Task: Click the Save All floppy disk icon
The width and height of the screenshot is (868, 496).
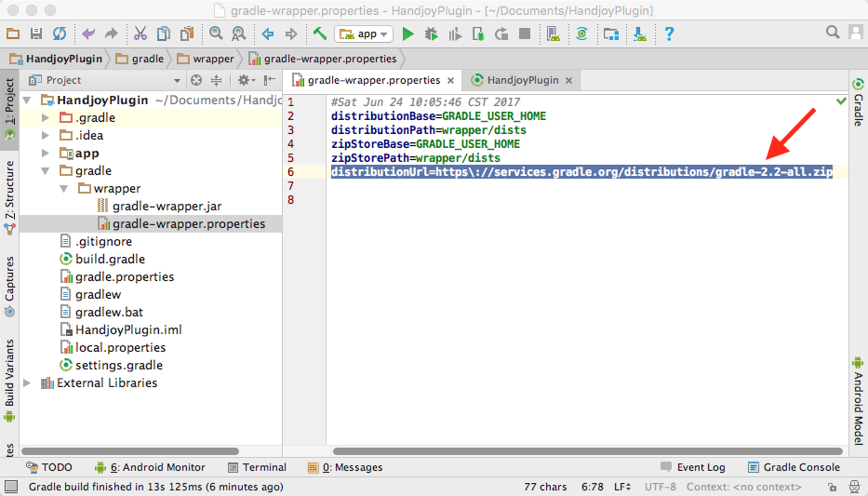Action: [36, 34]
